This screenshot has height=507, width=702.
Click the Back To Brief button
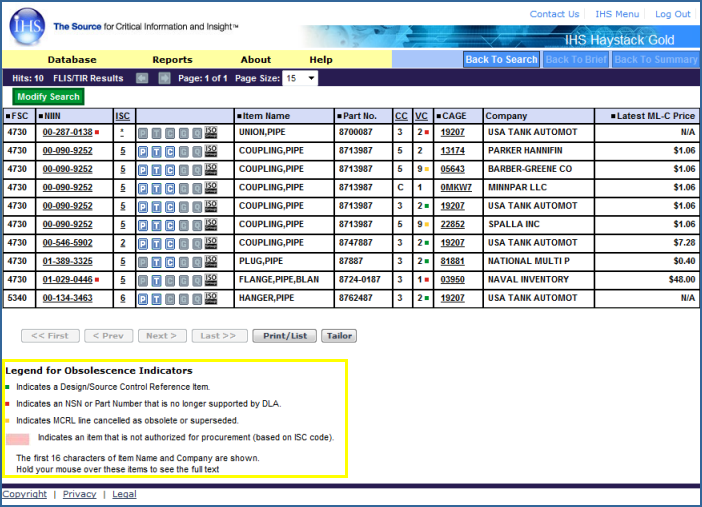coord(576,60)
